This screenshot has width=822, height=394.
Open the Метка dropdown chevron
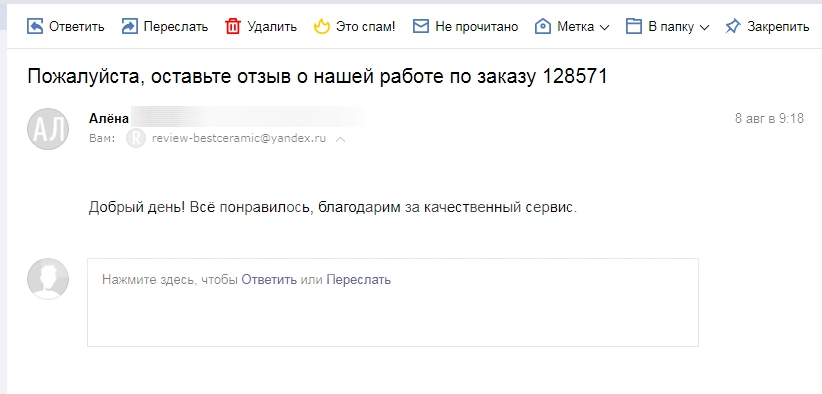(604, 27)
